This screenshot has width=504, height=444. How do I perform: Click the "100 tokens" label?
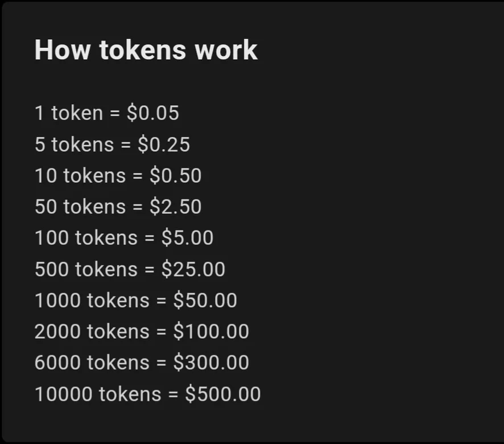86,237
